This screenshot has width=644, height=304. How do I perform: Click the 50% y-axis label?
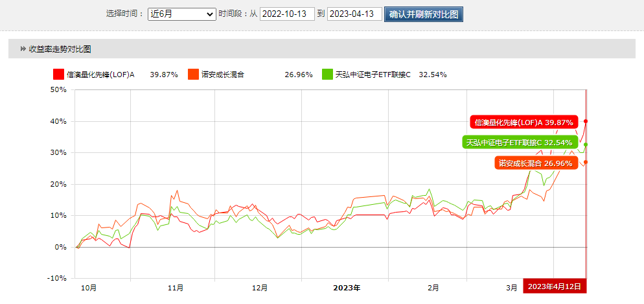60,89
